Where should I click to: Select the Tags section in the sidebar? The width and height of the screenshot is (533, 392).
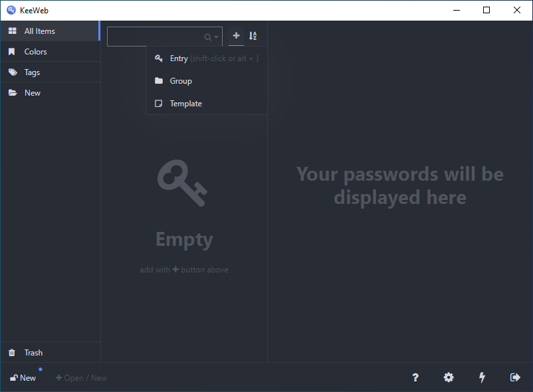pos(31,72)
